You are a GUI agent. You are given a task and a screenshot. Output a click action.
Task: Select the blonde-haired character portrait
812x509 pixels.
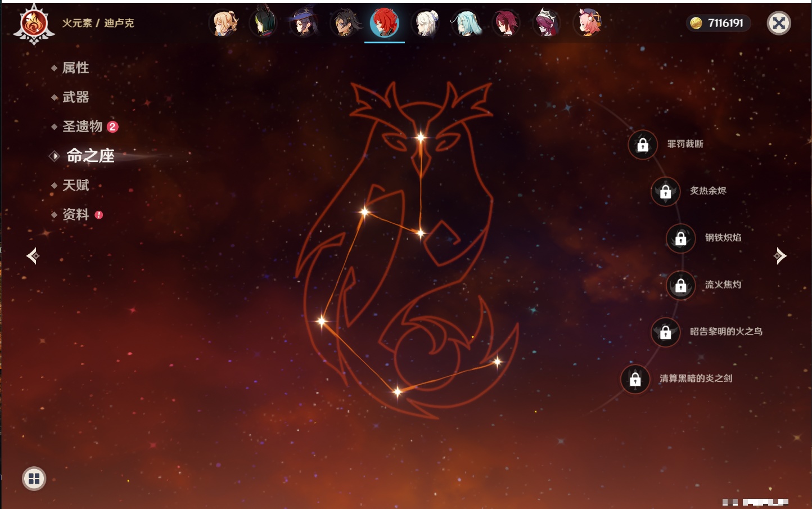point(224,23)
